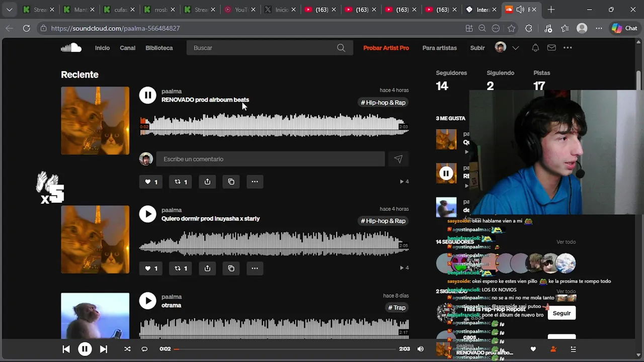The image size is (644, 362).
Task: Open Probar Artist Pro link
Action: [386, 48]
